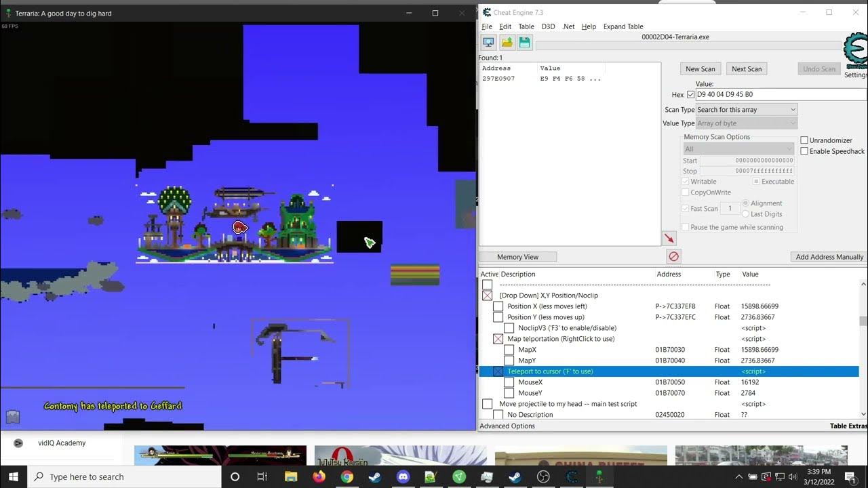Open File Explorer from the taskbar

coord(291,476)
